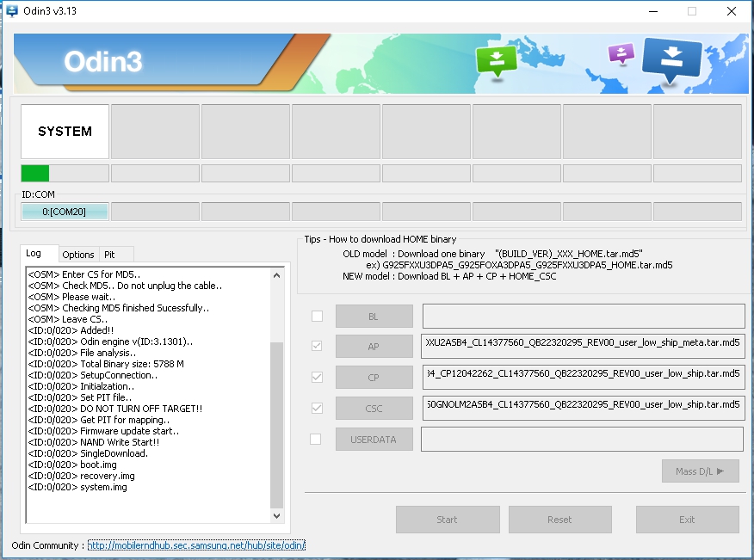
Task: Click log line 'SetupConnection..'
Action: point(92,375)
